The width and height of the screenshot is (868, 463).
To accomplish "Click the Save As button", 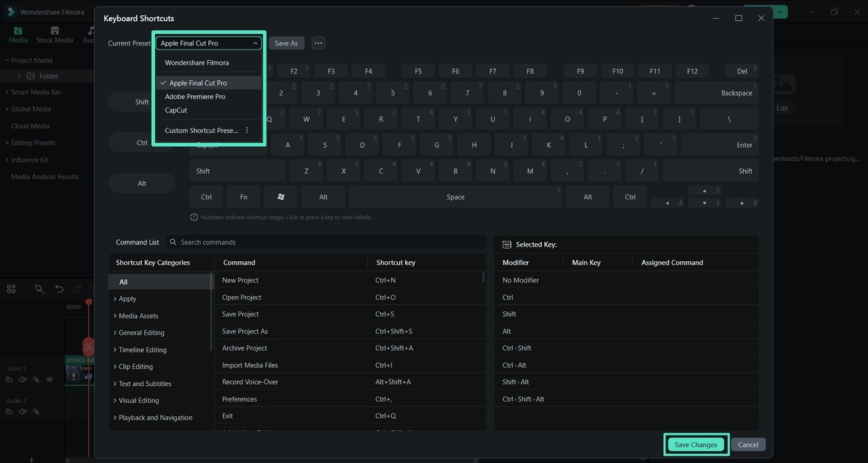I will 286,43.
